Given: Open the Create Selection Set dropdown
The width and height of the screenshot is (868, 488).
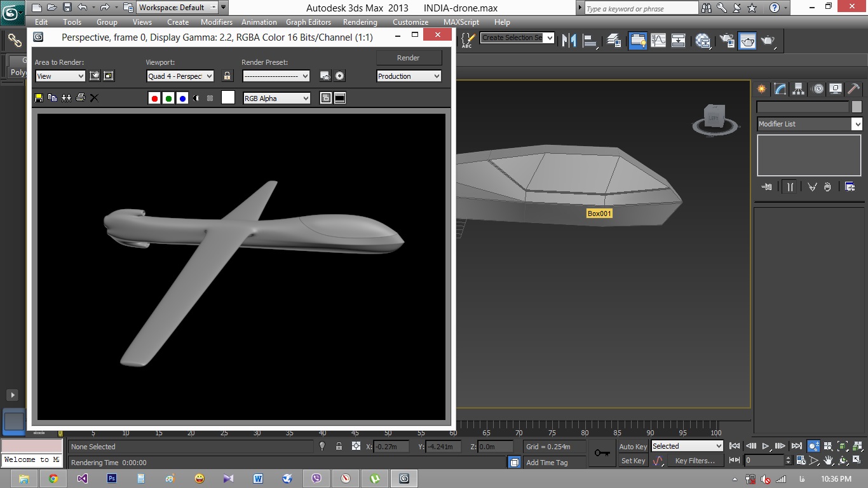Looking at the screenshot, I should click(x=517, y=37).
